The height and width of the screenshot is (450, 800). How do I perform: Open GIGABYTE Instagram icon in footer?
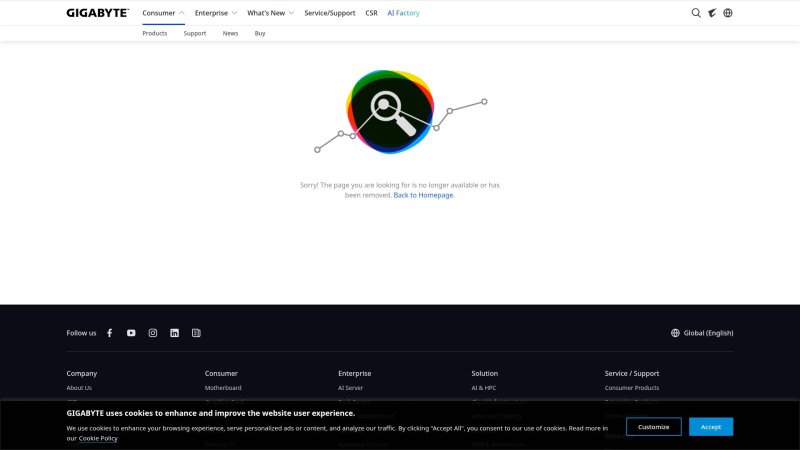[153, 333]
